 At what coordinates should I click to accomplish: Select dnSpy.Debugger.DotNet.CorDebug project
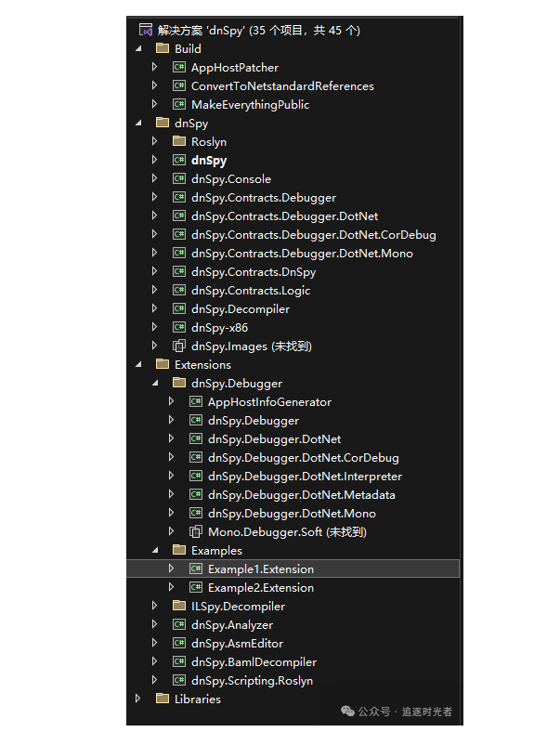(304, 457)
